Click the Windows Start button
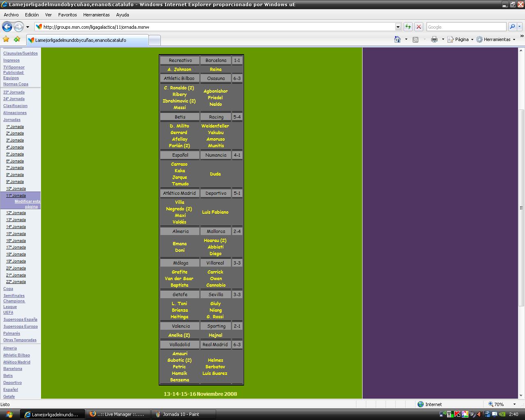525x420 pixels. click(x=9, y=414)
